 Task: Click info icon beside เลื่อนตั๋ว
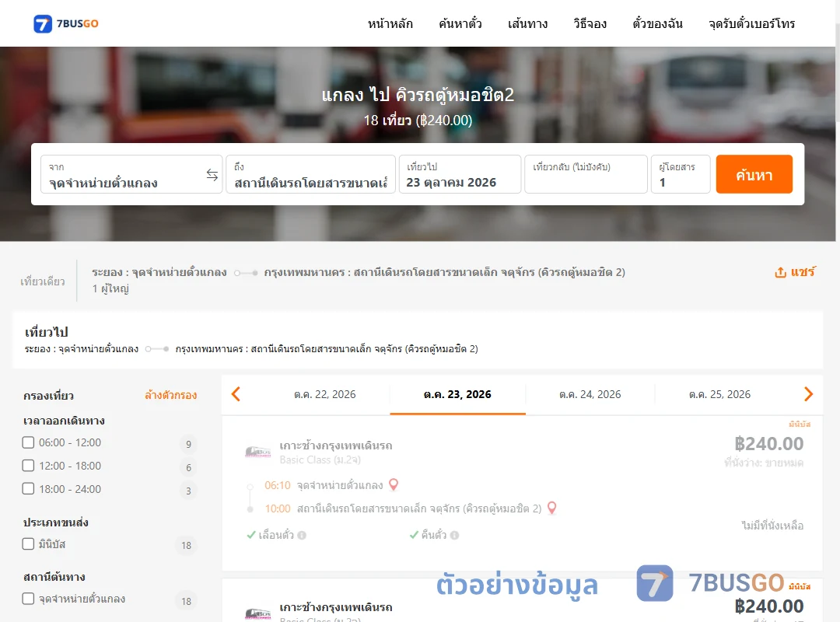pos(302,535)
